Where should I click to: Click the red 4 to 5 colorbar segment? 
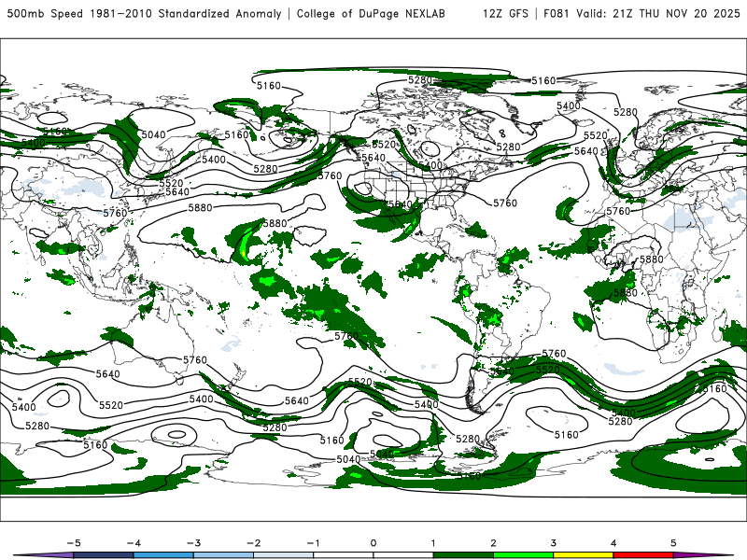(643, 555)
